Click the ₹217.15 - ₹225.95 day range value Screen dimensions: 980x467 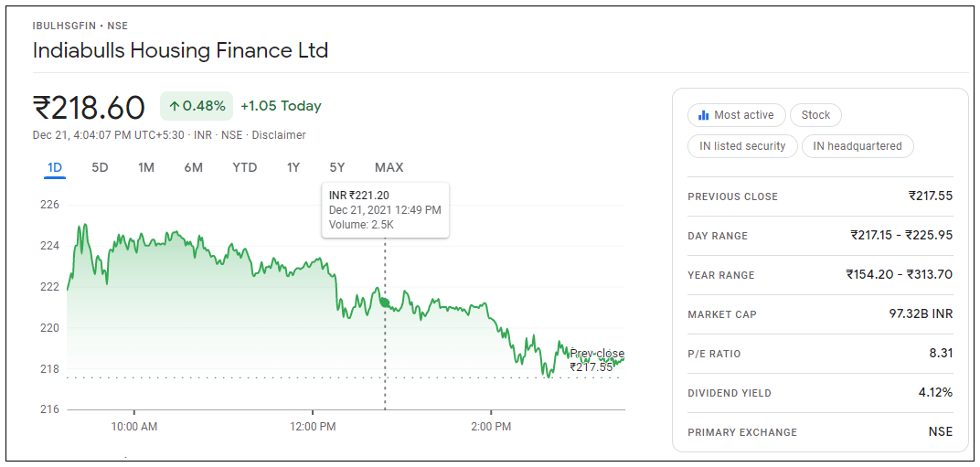[x=901, y=236]
